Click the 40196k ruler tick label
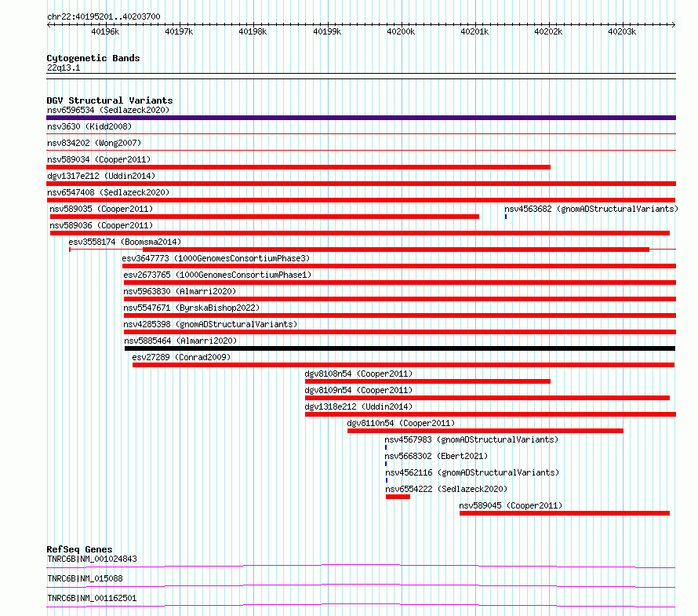The width and height of the screenshot is (698, 616). pos(105,31)
